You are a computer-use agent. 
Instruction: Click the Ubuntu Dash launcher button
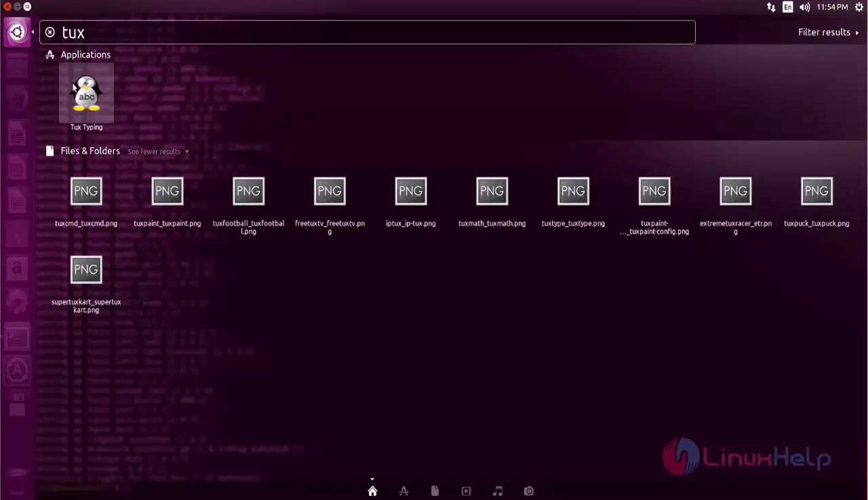[17, 33]
